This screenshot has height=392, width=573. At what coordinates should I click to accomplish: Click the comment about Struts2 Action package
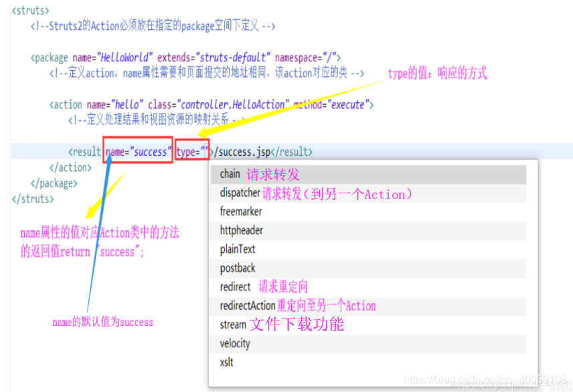(153, 26)
